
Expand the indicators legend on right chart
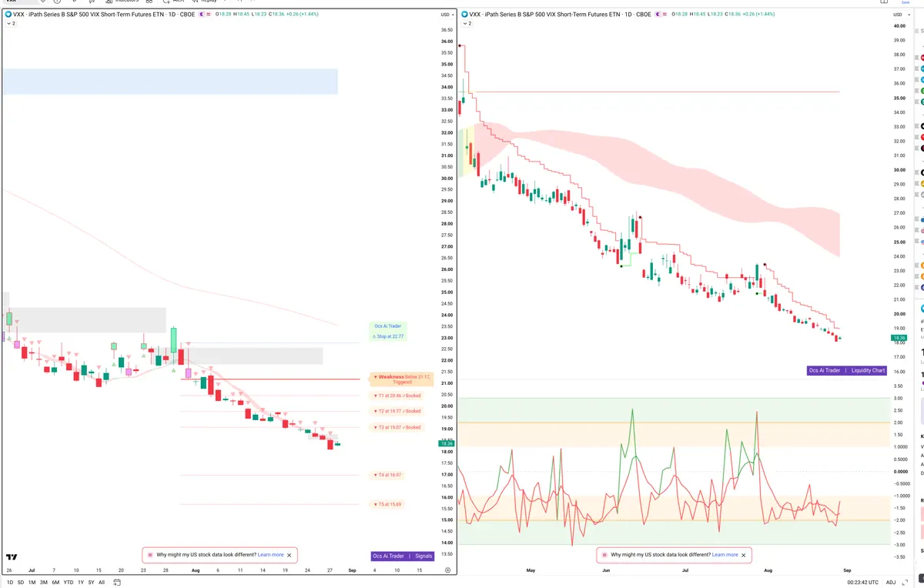pos(466,23)
